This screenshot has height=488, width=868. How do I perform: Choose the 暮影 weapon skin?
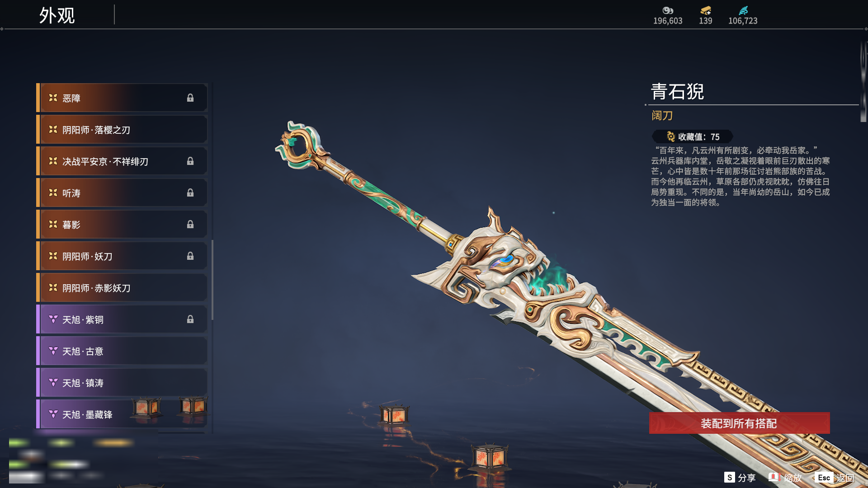tap(122, 225)
